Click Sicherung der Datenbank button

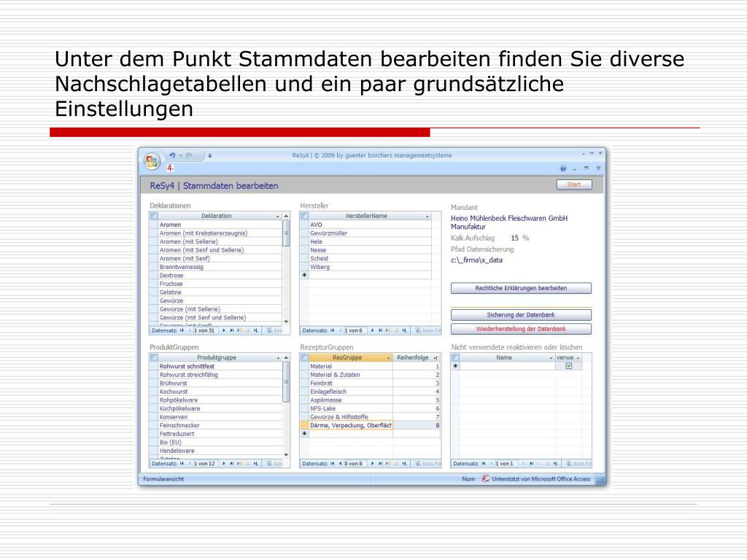521,315
